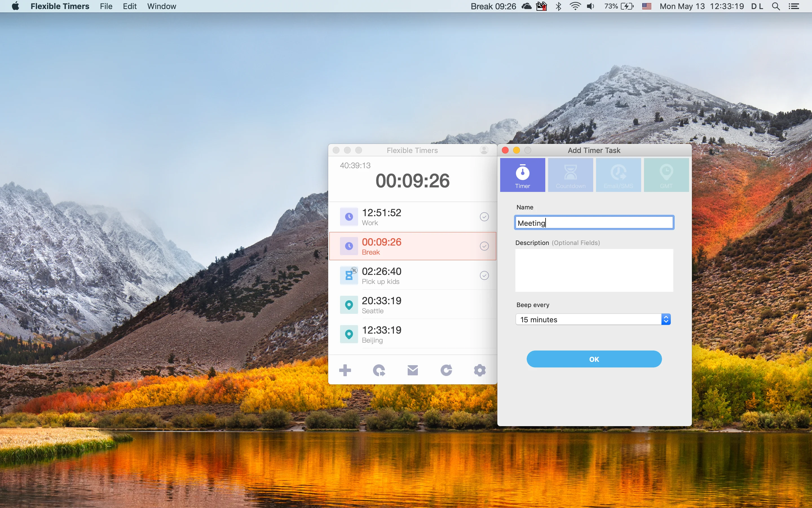Click the Name field containing Meeting

594,222
